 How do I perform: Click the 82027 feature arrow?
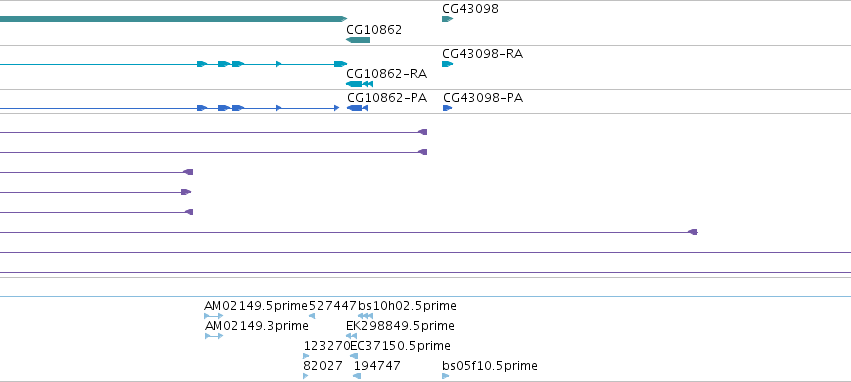(x=306, y=376)
